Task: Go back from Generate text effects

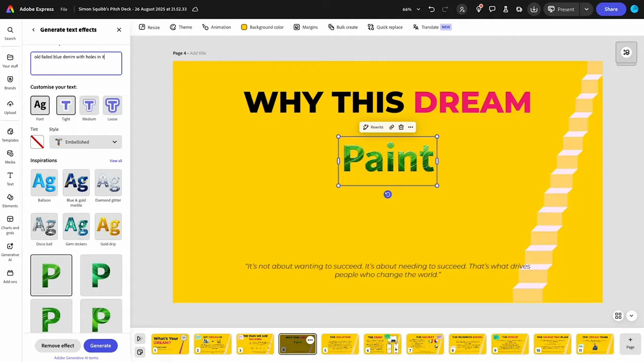Action: pos(34,30)
